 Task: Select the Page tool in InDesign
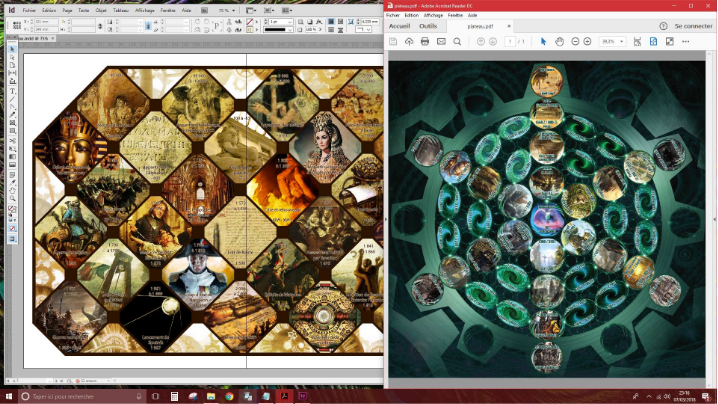click(x=12, y=65)
